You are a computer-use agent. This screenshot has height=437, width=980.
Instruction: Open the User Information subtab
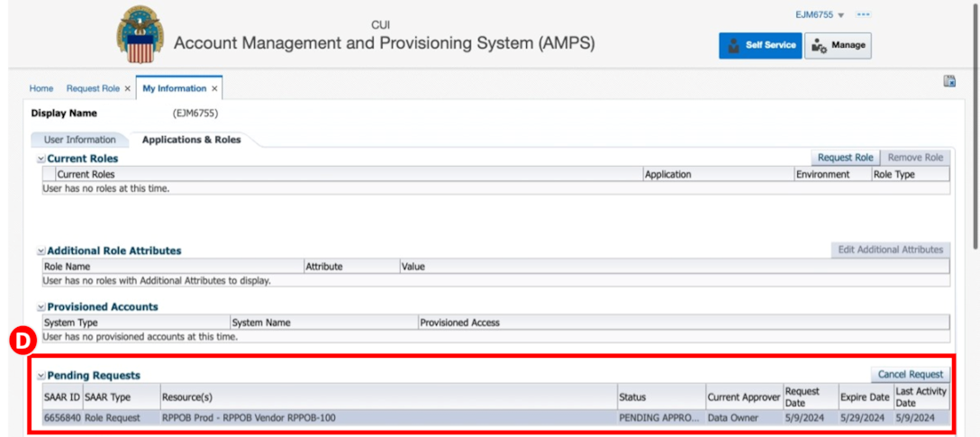(79, 140)
